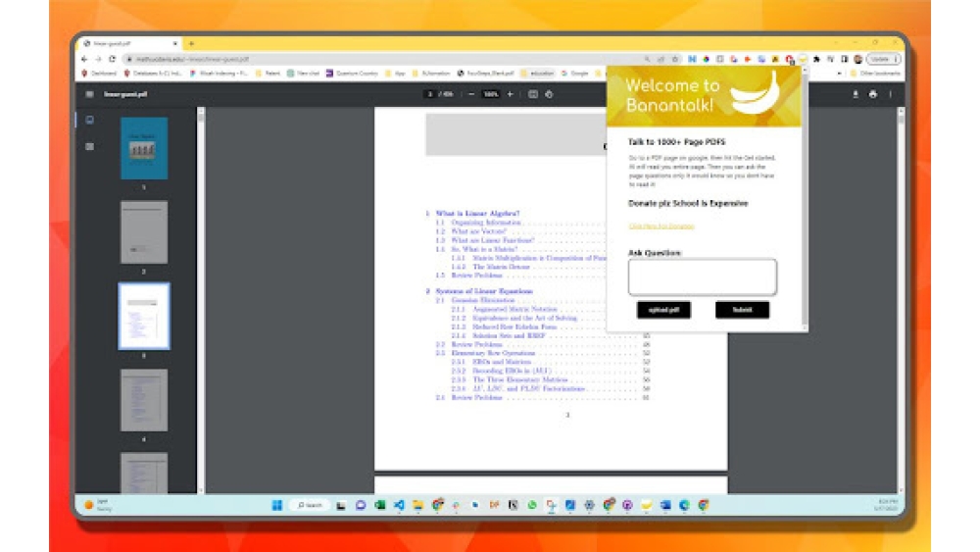Expand the bookmarks overflow arrow

(x=839, y=74)
